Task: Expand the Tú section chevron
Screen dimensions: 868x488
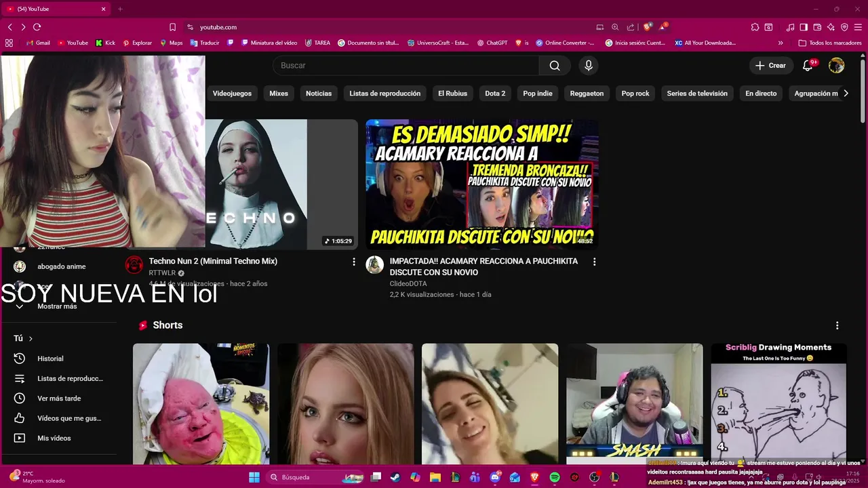Action: coord(31,338)
